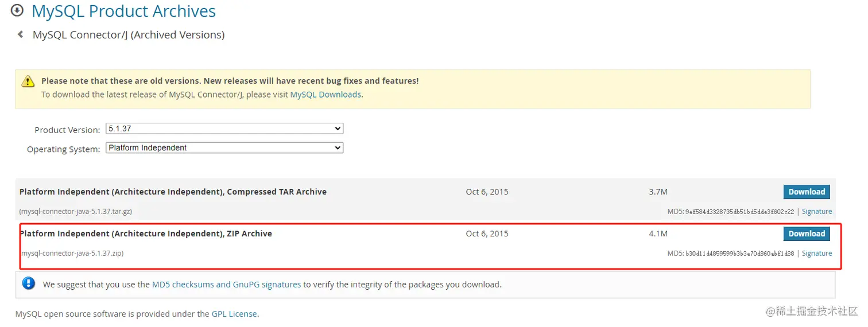Click the yellow warning triangle icon
The width and height of the screenshot is (868, 327).
[28, 81]
